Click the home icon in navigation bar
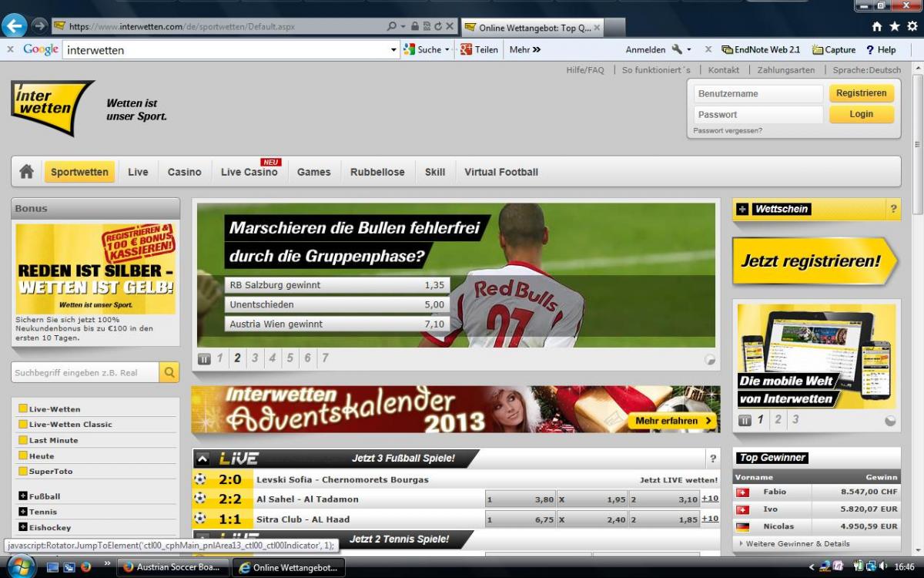The image size is (924, 578). pyautogui.click(x=27, y=172)
